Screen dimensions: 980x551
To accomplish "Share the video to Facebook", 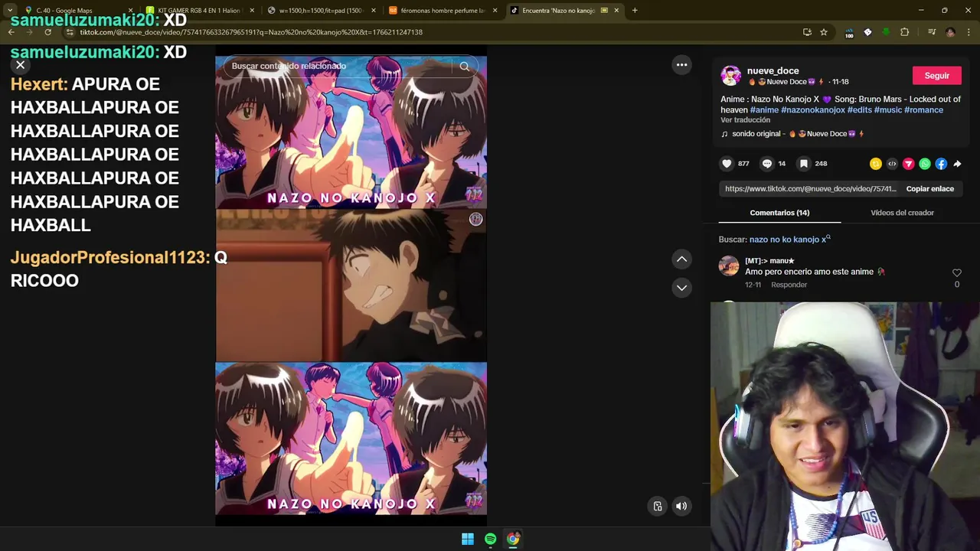I will pos(941,164).
